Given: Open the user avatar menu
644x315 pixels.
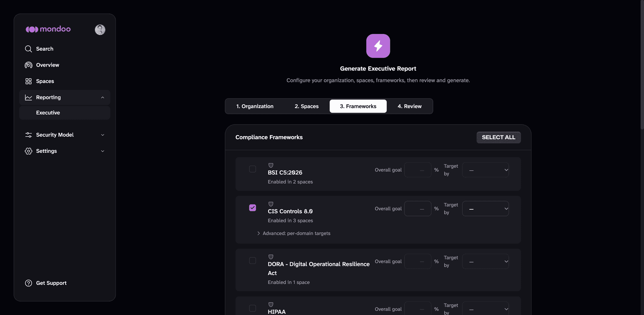Looking at the screenshot, I should (x=100, y=30).
